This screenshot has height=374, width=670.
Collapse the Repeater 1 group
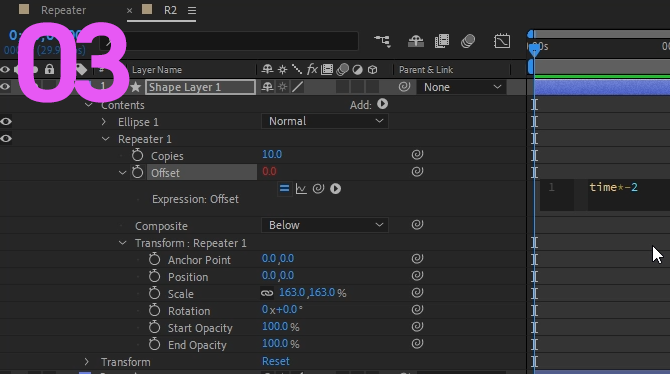click(x=106, y=139)
